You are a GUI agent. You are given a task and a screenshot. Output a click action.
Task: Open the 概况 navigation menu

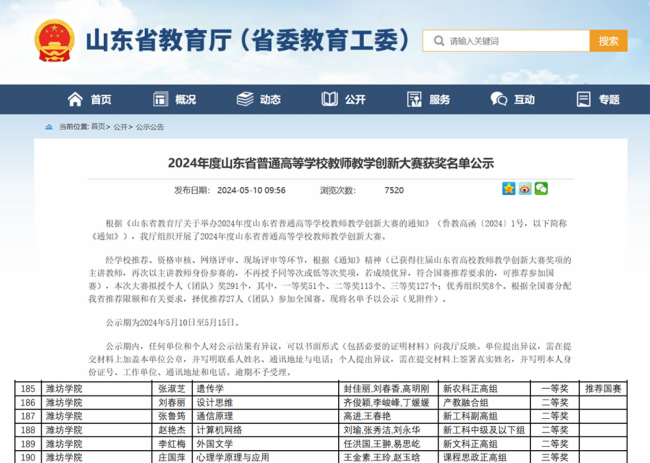coord(185,99)
